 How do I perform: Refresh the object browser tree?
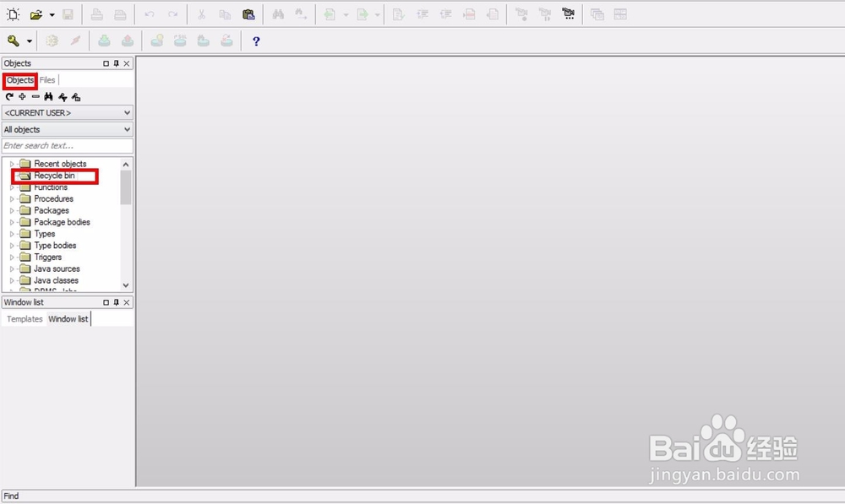[8, 97]
